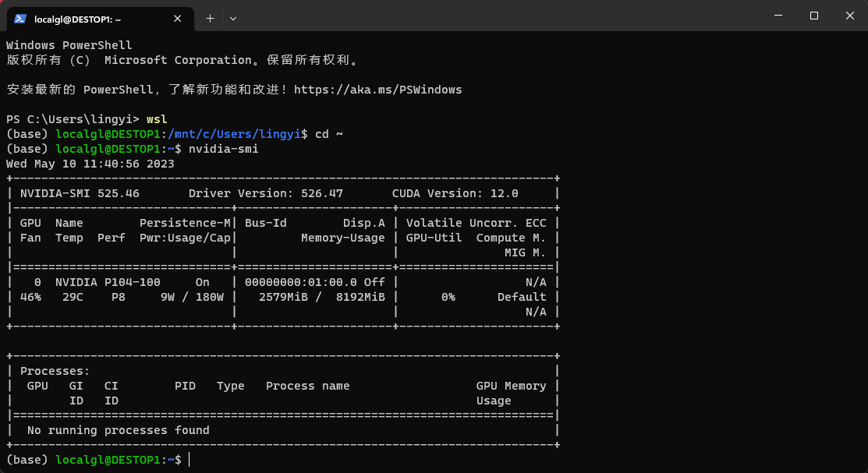This screenshot has width=868, height=473.
Task: Click the close icon of Windows Terminal
Action: (849, 16)
